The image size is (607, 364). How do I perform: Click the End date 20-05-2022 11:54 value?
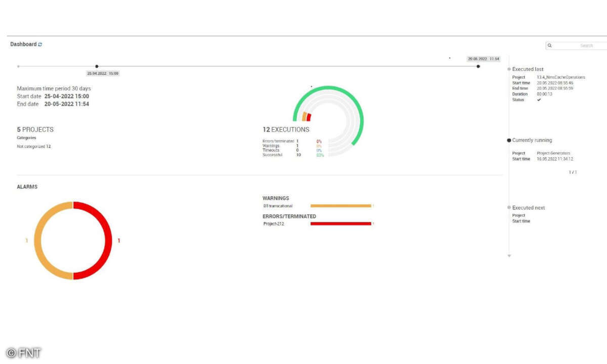coord(67,104)
